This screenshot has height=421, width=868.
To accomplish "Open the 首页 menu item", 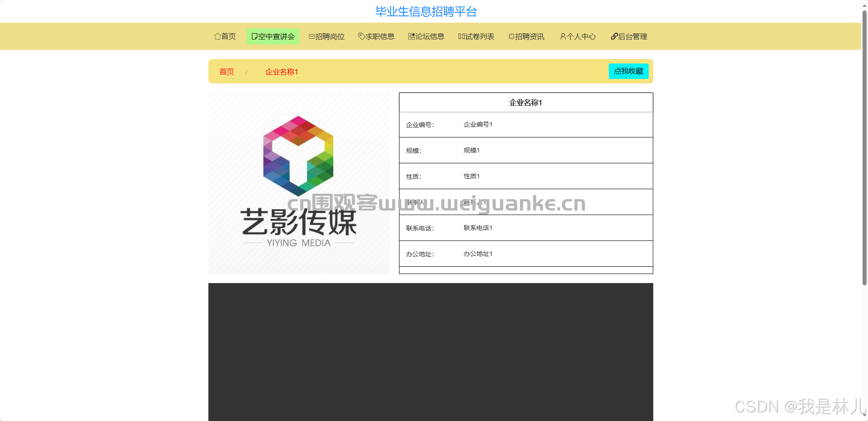I will 225,36.
